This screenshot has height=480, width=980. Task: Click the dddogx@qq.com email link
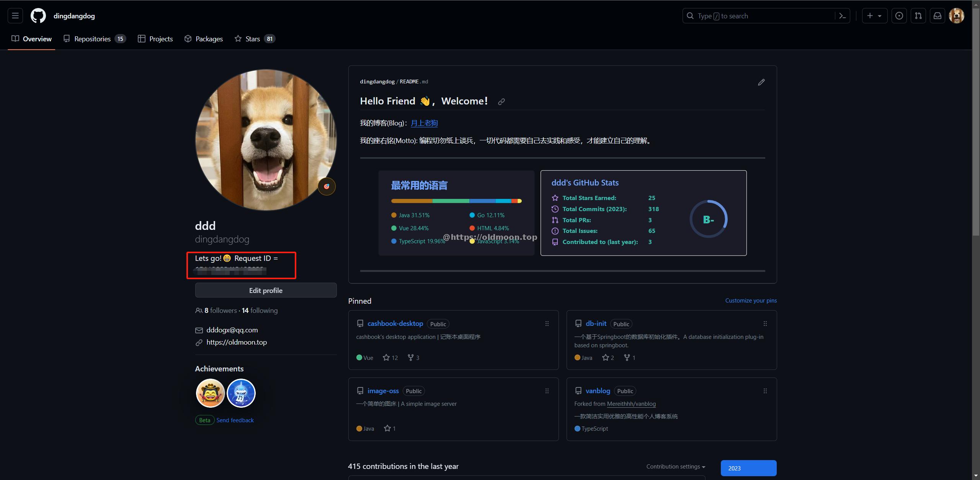click(x=232, y=330)
